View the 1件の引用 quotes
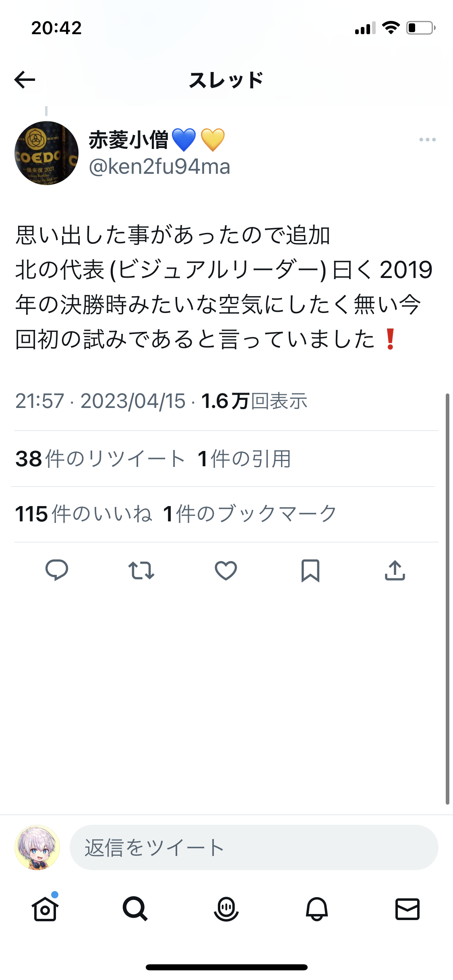The image size is (453, 980). point(244,459)
